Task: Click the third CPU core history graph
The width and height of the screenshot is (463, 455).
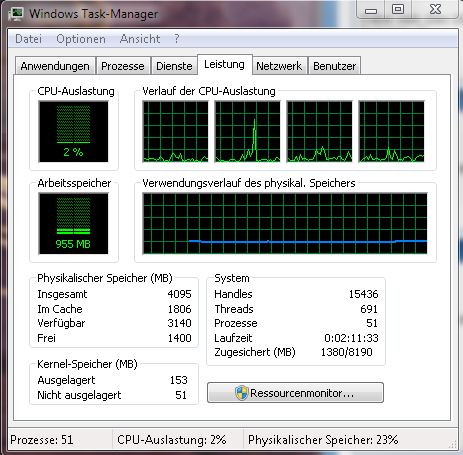Action: [320, 132]
